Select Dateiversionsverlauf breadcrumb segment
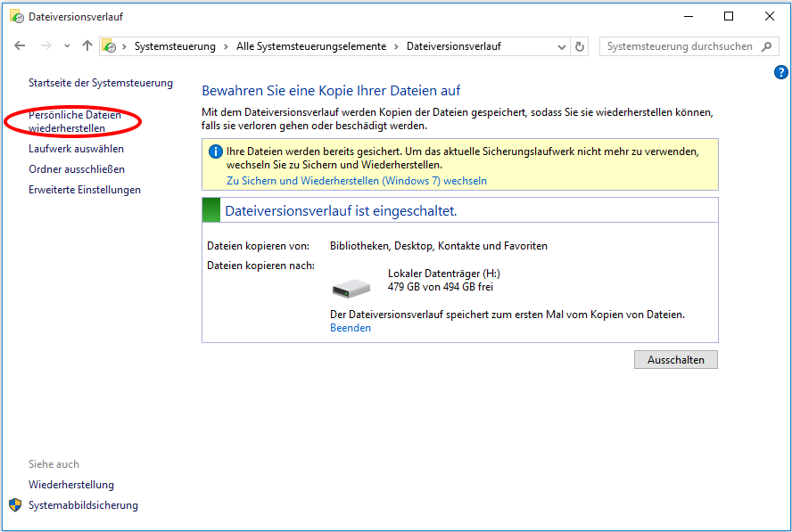 [x=454, y=46]
